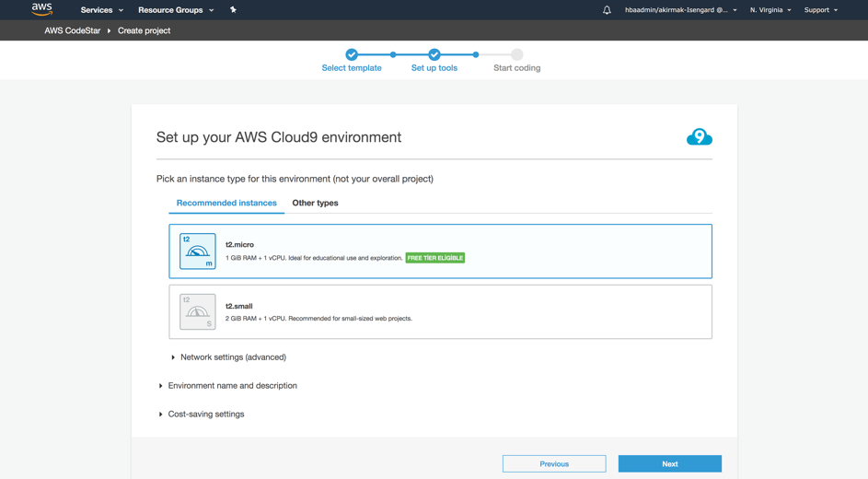Click the FREE TIER ELIGIBLE badge

(x=435, y=258)
